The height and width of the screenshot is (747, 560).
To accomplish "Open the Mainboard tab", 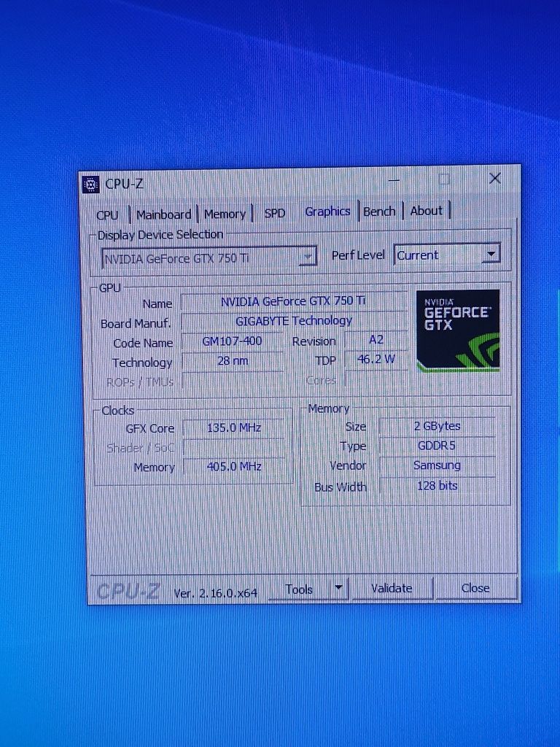I will pyautogui.click(x=163, y=214).
